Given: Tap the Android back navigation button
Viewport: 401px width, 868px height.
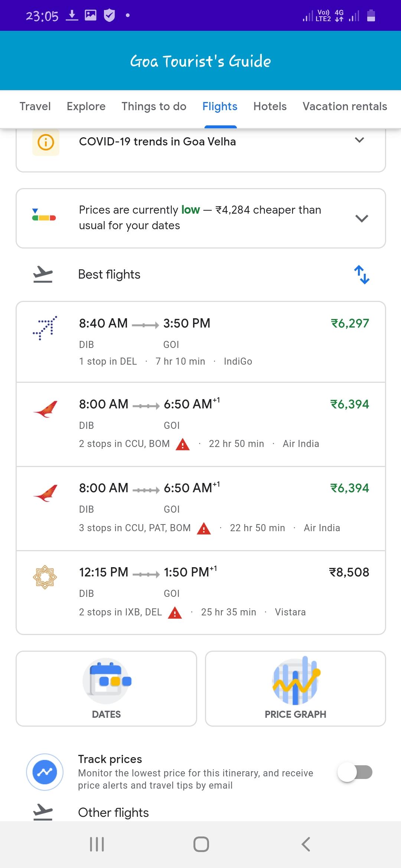Looking at the screenshot, I should [306, 844].
